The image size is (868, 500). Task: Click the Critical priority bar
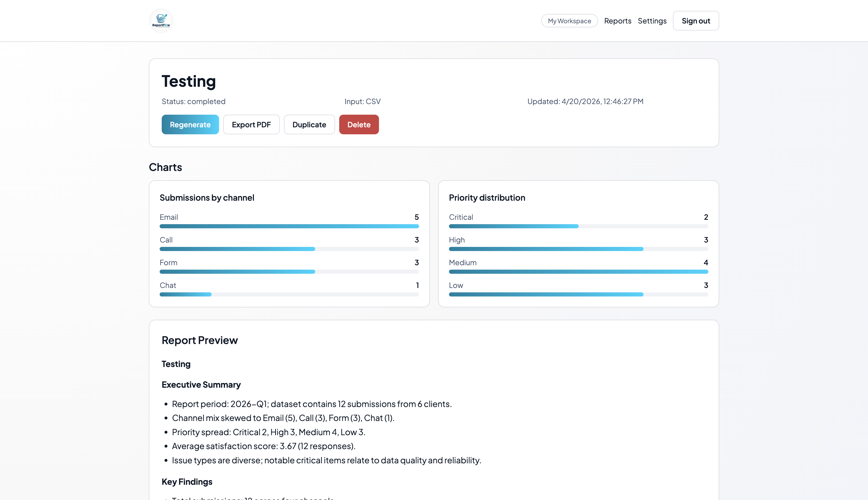[578, 226]
